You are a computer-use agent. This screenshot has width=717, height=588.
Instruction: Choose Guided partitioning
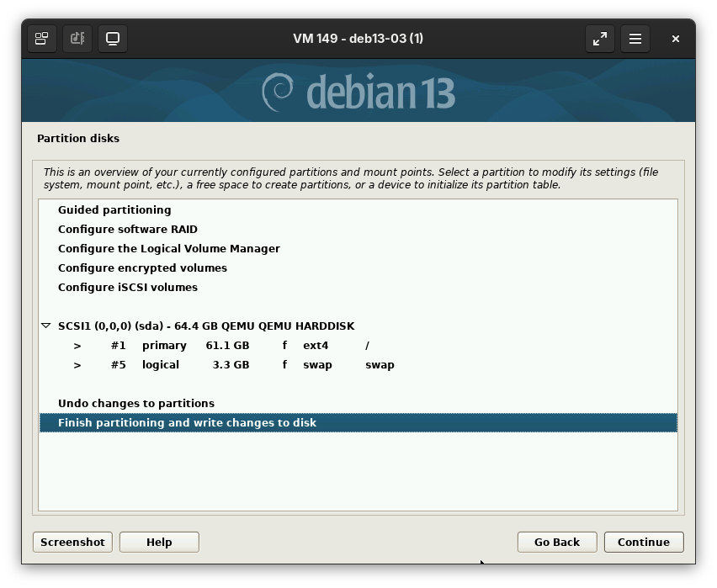coord(114,209)
